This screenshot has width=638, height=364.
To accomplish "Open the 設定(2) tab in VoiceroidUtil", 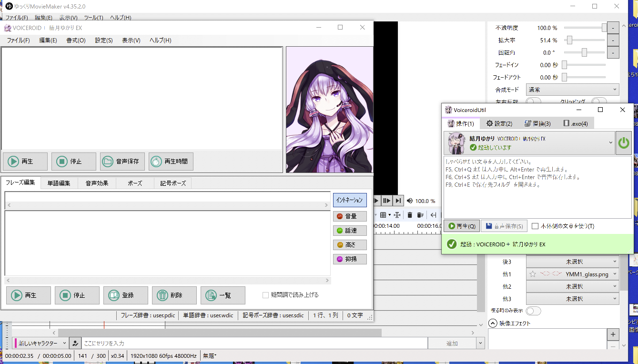I will (x=499, y=123).
